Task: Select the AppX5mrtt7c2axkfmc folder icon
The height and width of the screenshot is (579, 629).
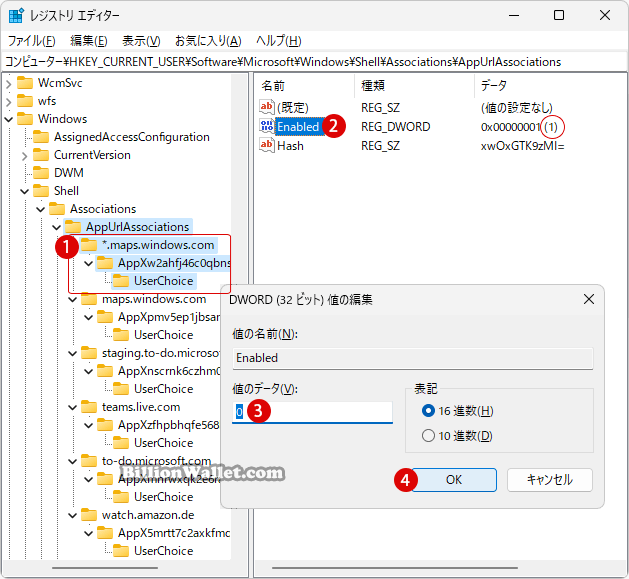Action: [105, 533]
